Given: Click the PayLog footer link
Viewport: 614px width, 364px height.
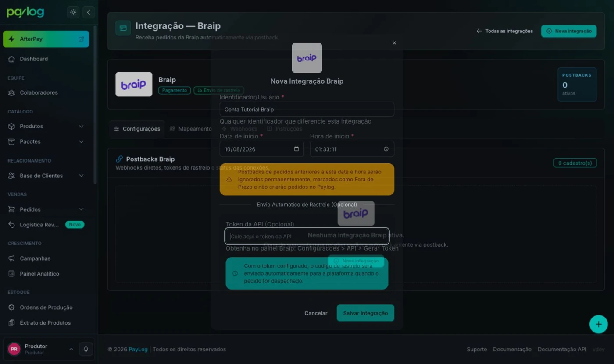Looking at the screenshot, I should (x=138, y=349).
